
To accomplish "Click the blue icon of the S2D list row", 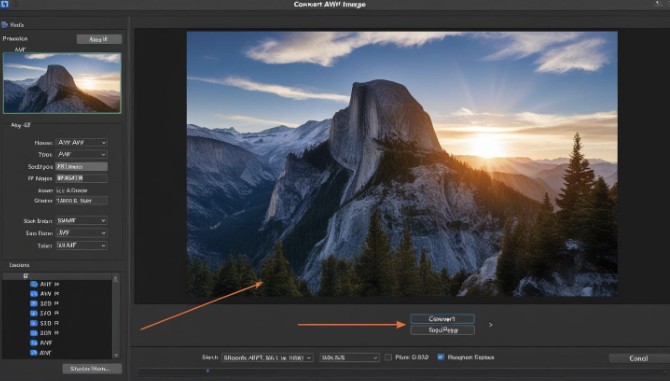I will [34, 304].
